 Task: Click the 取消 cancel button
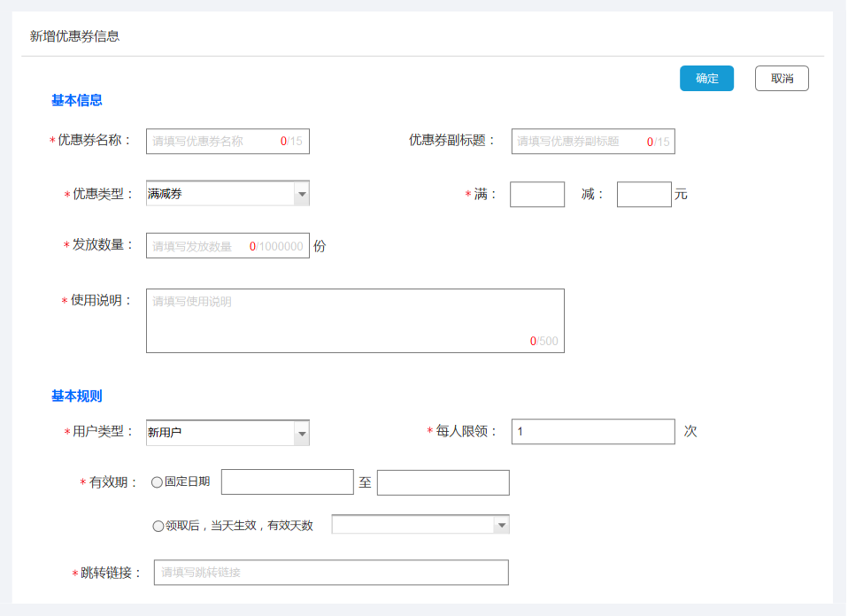(782, 79)
